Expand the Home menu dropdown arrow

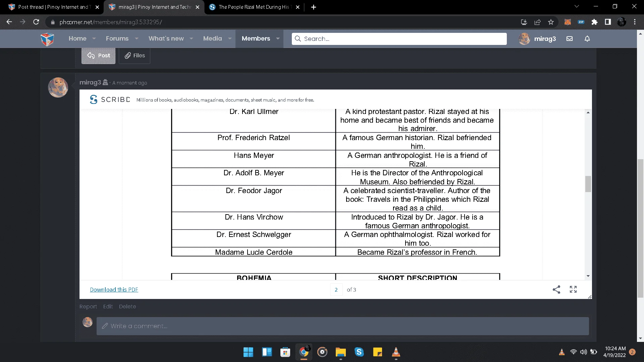tap(94, 39)
